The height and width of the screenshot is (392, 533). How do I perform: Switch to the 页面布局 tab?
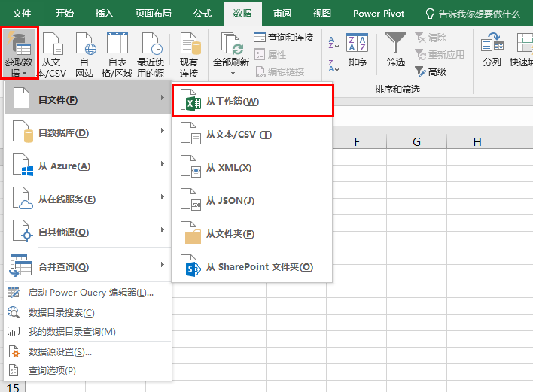tap(154, 14)
